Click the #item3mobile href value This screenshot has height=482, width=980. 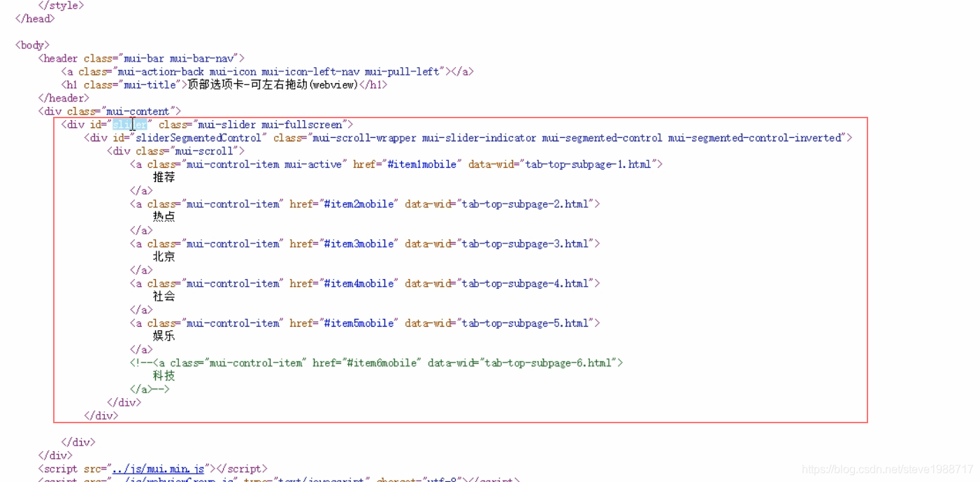357,243
